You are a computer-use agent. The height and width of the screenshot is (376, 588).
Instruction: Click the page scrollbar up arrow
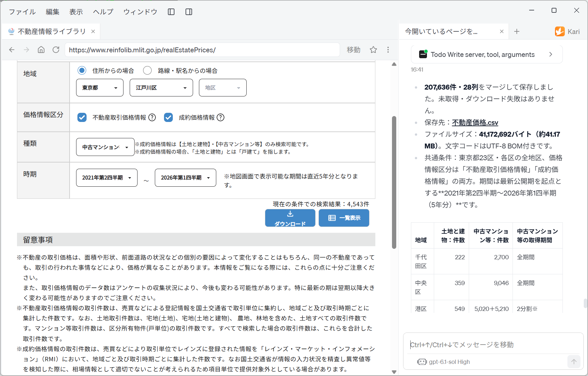pyautogui.click(x=394, y=64)
